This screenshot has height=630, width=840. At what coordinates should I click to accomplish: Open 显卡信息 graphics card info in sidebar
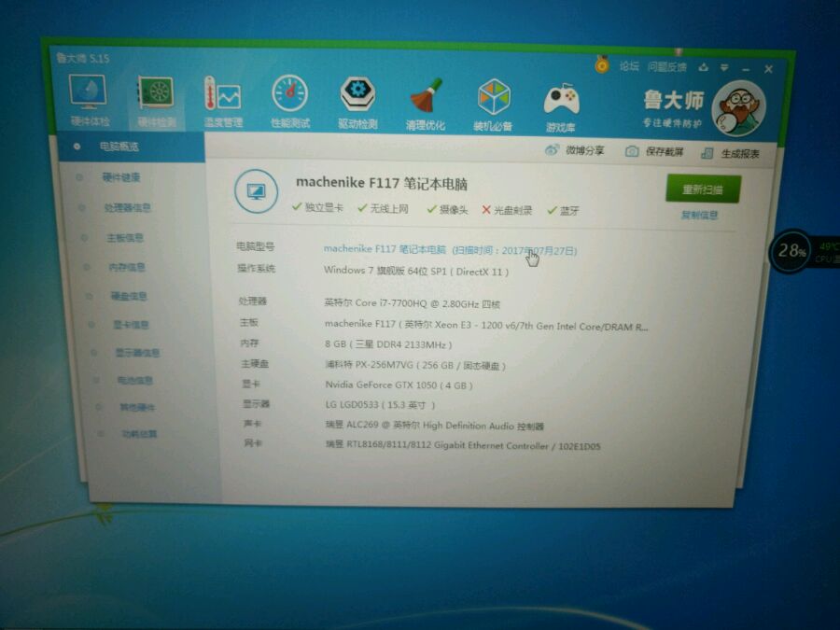tap(131, 324)
